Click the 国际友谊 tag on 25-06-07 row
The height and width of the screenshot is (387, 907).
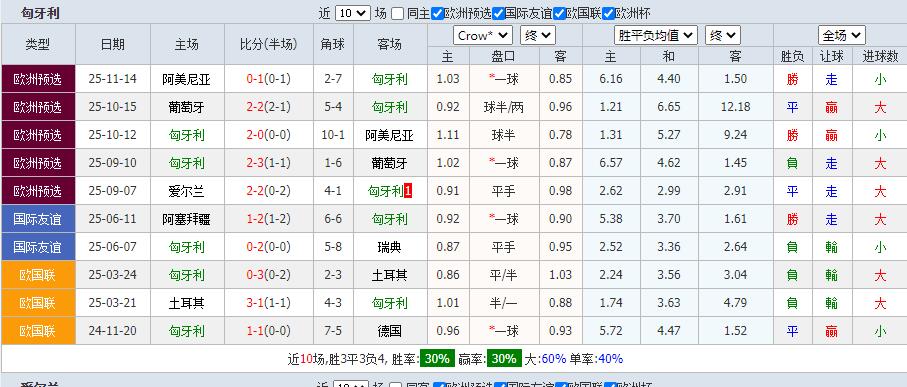point(38,247)
